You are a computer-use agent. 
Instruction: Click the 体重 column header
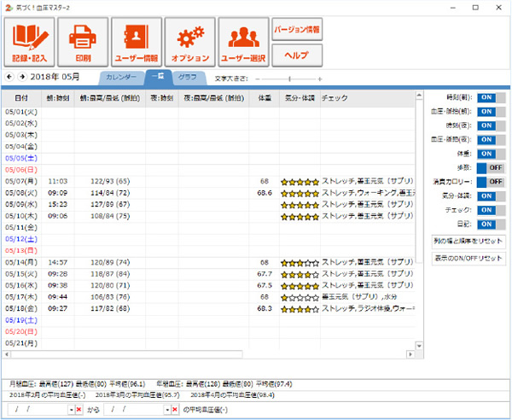265,98
